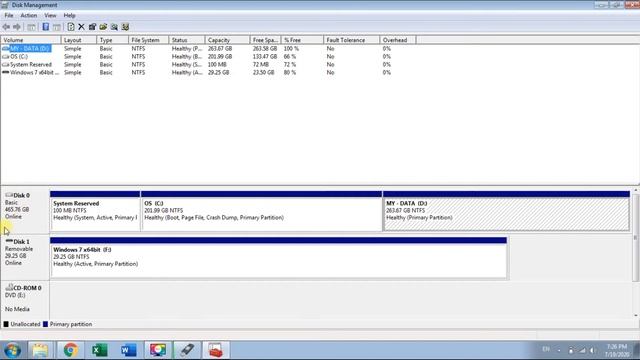Click the Back arrow in the toolbar
Screen dimensions: 640x360
point(6,27)
